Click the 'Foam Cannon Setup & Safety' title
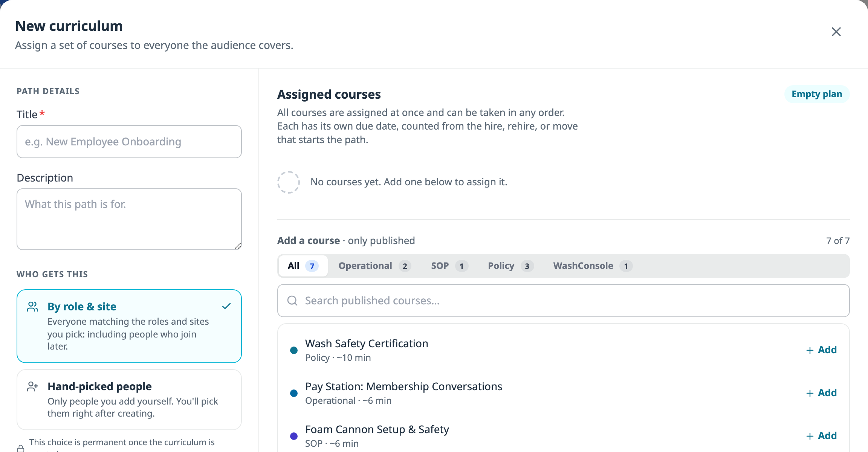This screenshot has height=452, width=868. [377, 429]
